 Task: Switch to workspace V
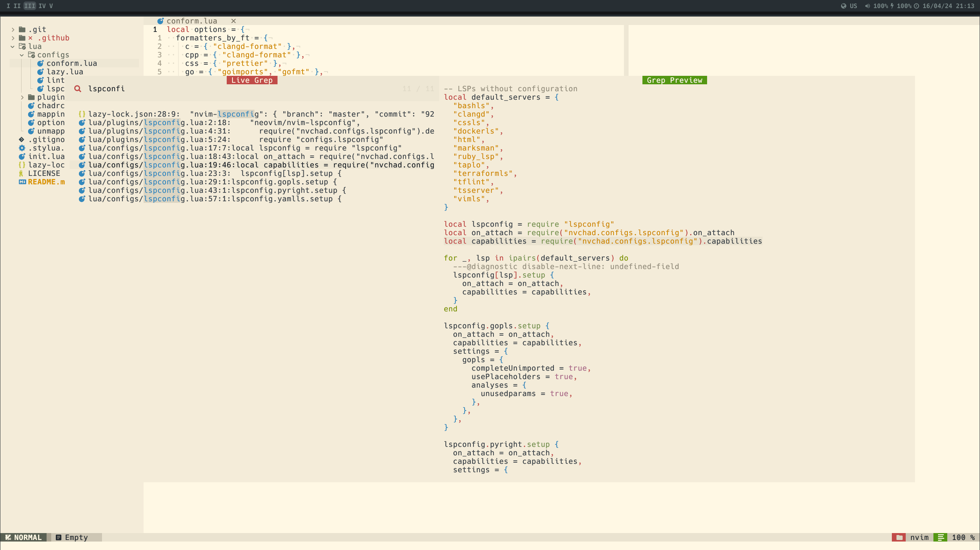[51, 6]
